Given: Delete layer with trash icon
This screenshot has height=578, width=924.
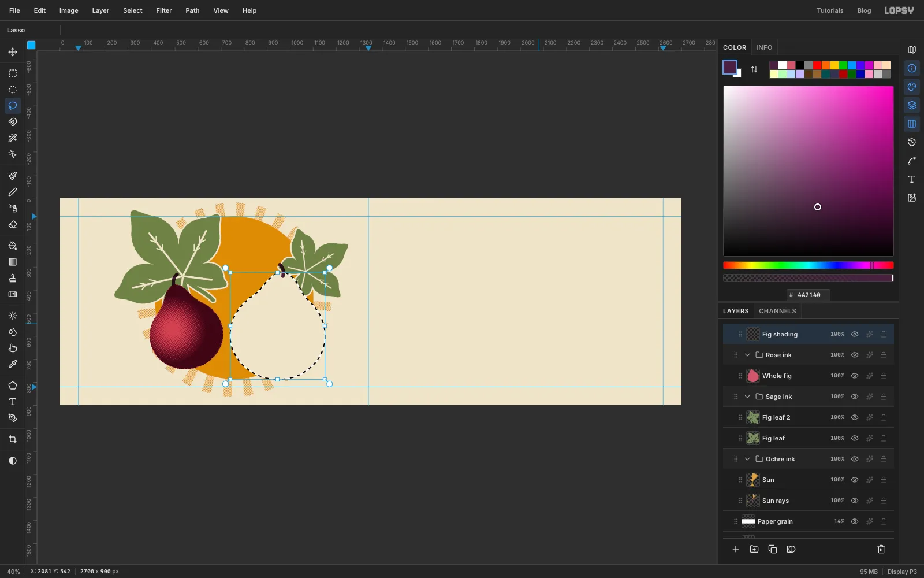Looking at the screenshot, I should 881,549.
